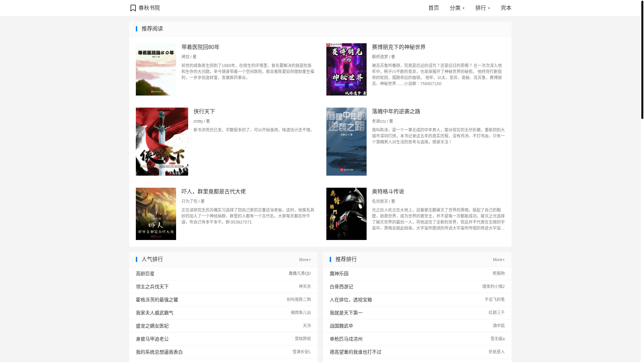Open ranking entry 德高望重的我谁也打不过
Image resolution: width=644 pixels, height=362 pixels.
(356, 352)
